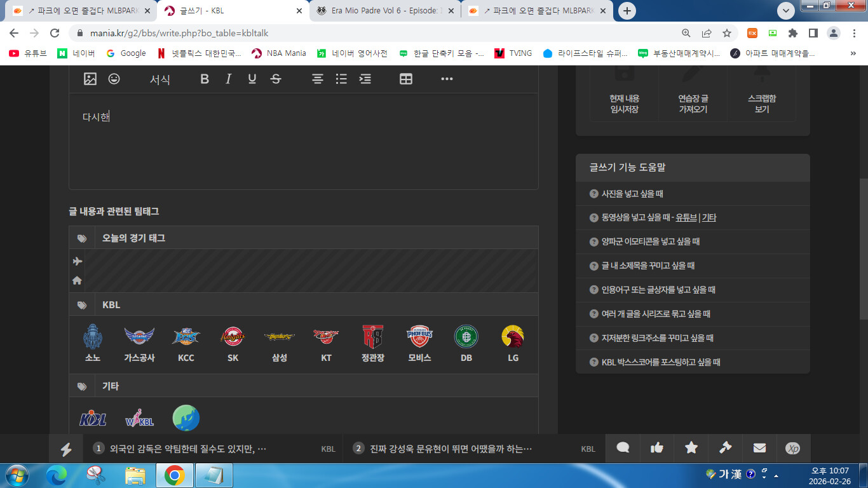This screenshot has height=488, width=868.
Task: Click the thumbs-up icon in bottom bar
Action: (657, 449)
